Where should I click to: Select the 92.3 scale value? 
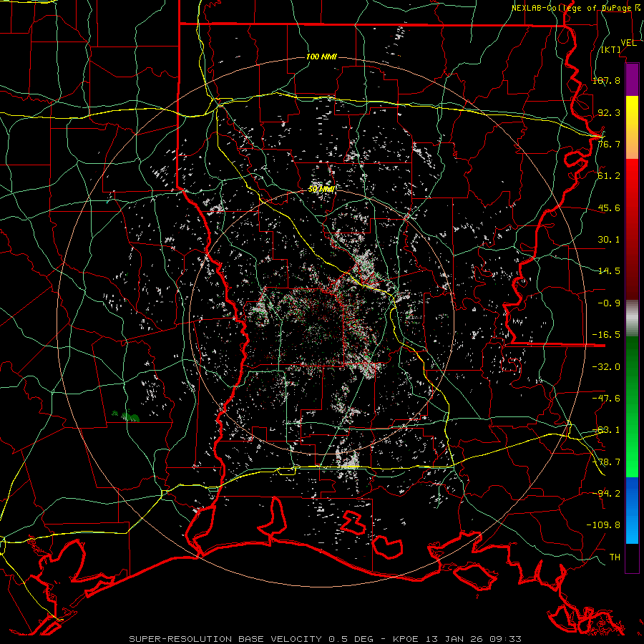point(609,112)
